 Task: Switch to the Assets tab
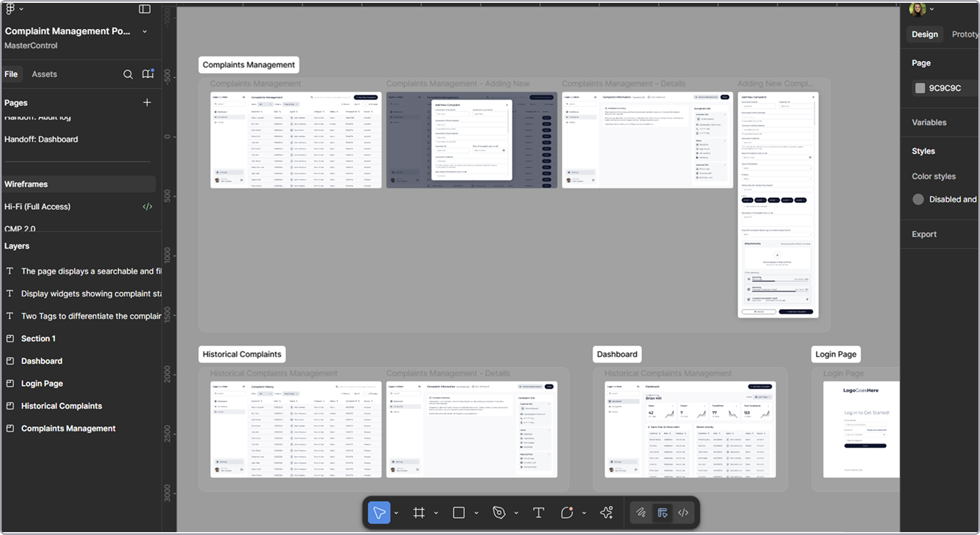pos(44,74)
